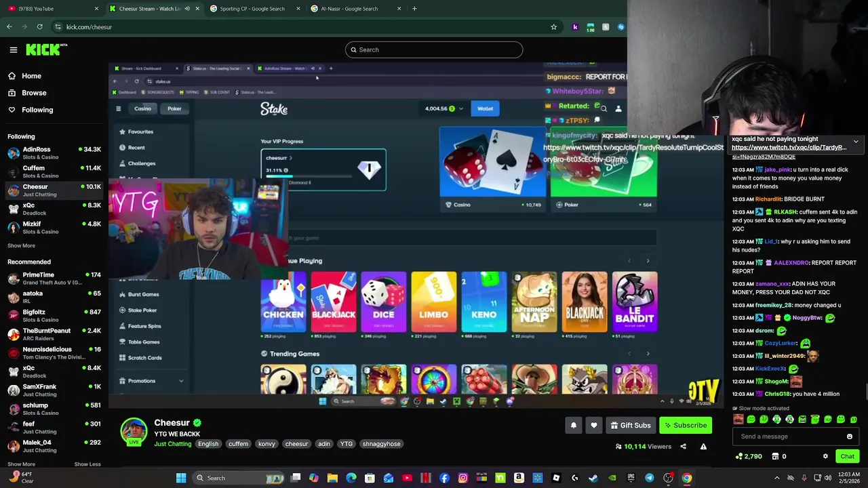Open the Windows Start menu
Screen dimensions: 868x488
181,478
